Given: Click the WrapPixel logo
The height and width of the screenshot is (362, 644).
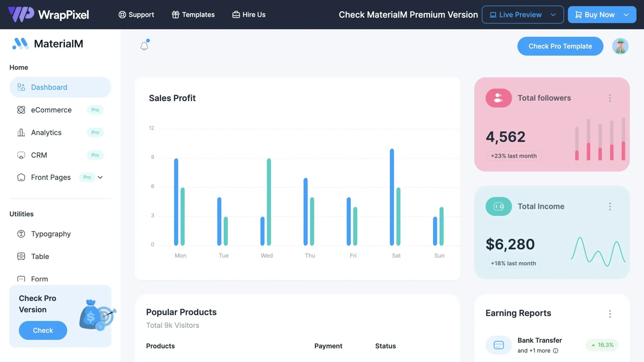Looking at the screenshot, I should 48,14.
